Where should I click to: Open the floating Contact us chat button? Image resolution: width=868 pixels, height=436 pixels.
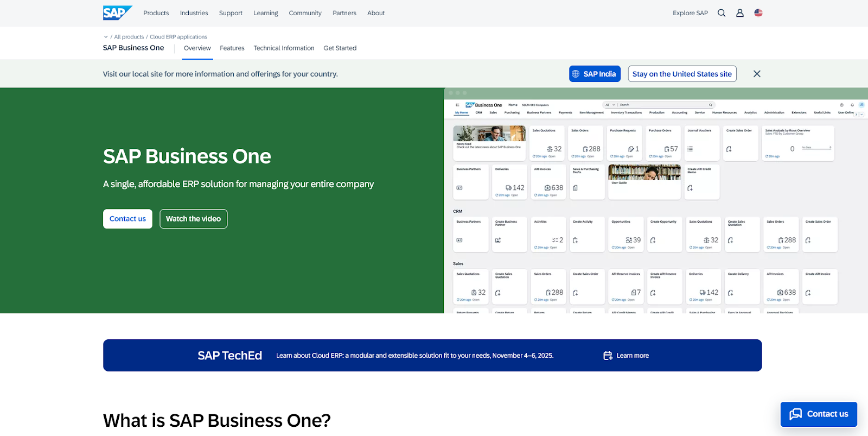pos(819,414)
